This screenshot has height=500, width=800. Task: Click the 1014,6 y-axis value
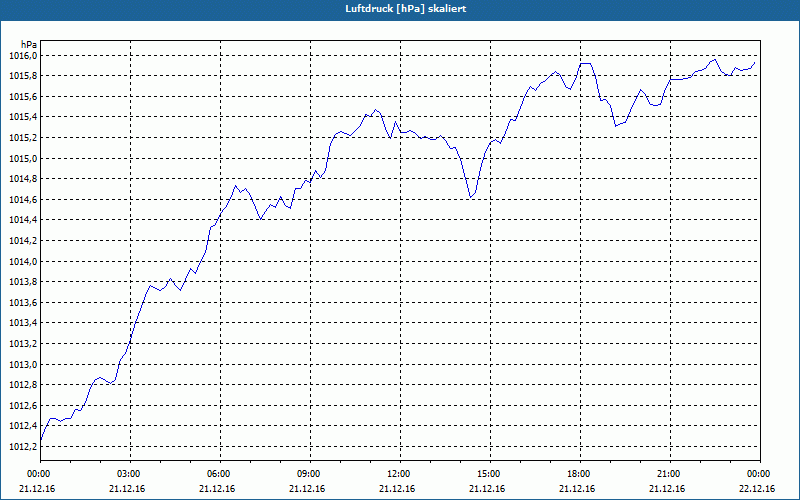23,199
